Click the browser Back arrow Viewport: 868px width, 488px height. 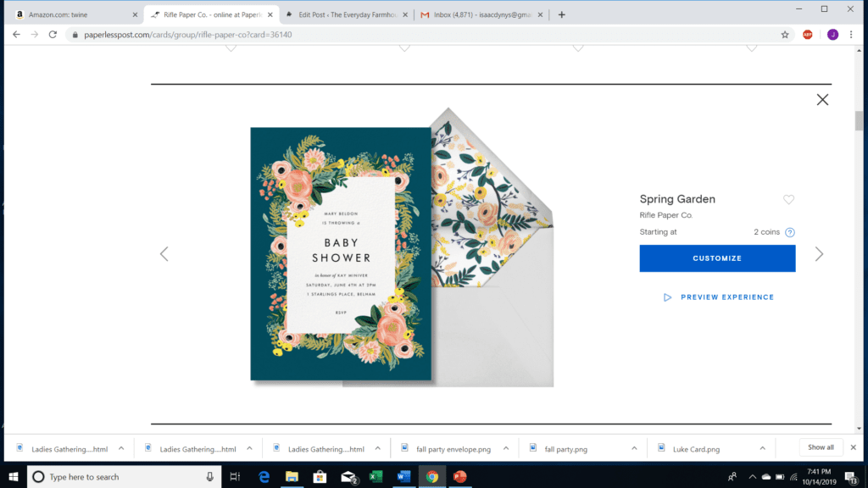tap(17, 34)
